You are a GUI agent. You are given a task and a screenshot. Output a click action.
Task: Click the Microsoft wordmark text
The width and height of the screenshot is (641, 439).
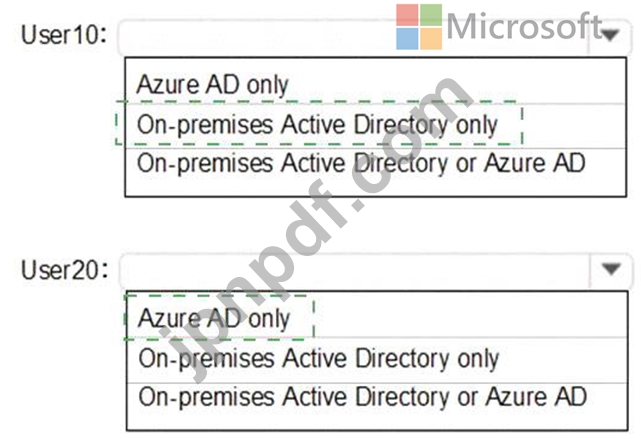[x=524, y=26]
